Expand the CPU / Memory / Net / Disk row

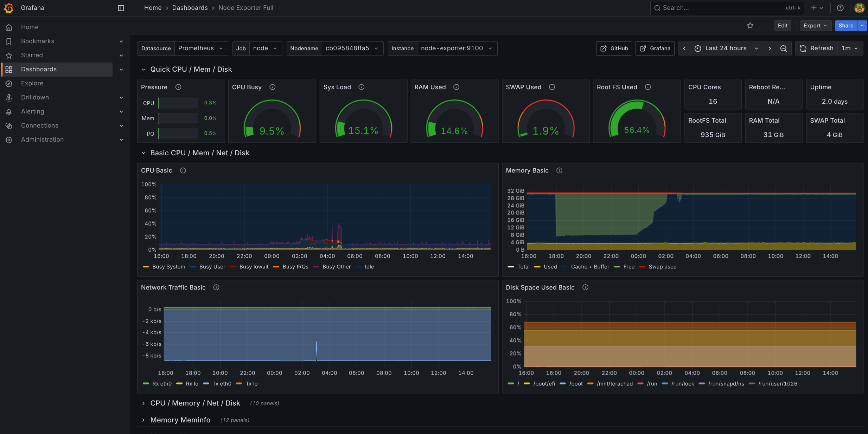195,403
